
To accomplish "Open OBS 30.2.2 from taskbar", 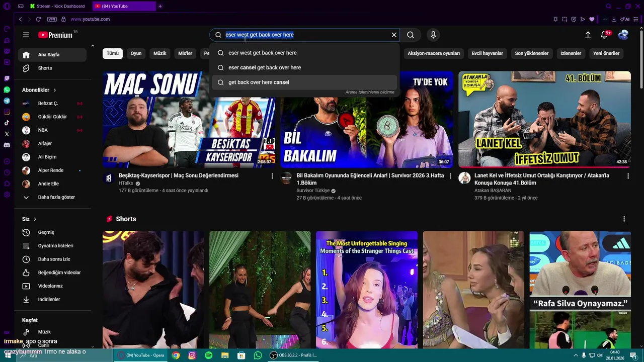I will tap(294, 355).
